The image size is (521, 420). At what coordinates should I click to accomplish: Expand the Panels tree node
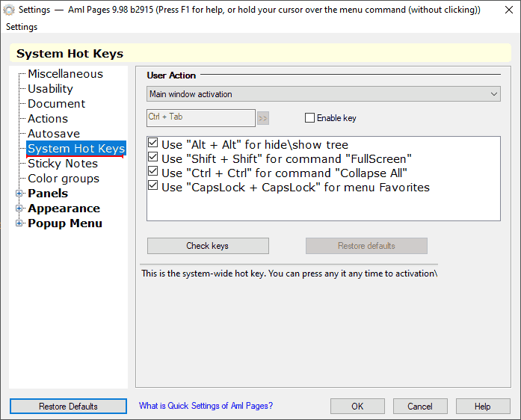tap(19, 194)
